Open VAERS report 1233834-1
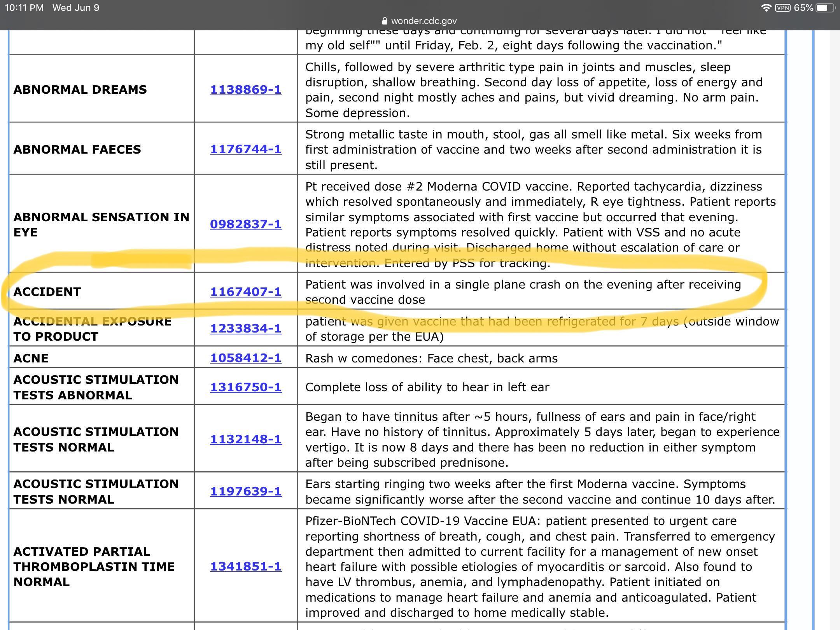 click(246, 328)
